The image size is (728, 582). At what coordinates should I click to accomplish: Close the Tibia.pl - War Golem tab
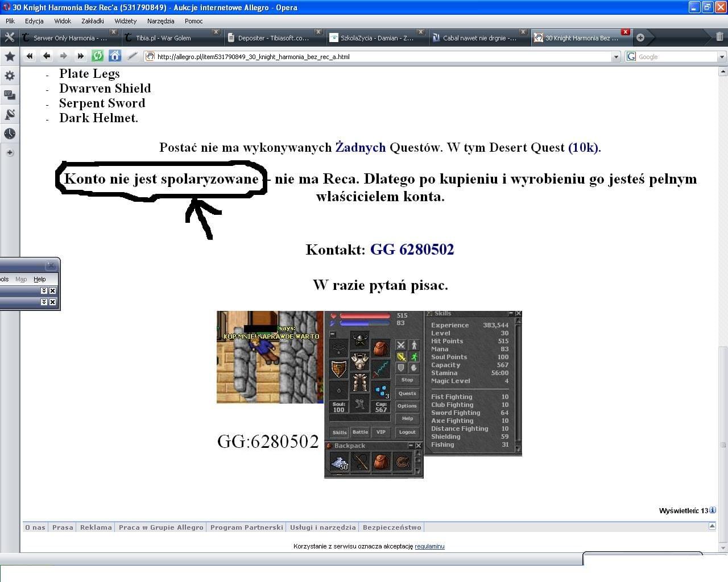point(216,32)
